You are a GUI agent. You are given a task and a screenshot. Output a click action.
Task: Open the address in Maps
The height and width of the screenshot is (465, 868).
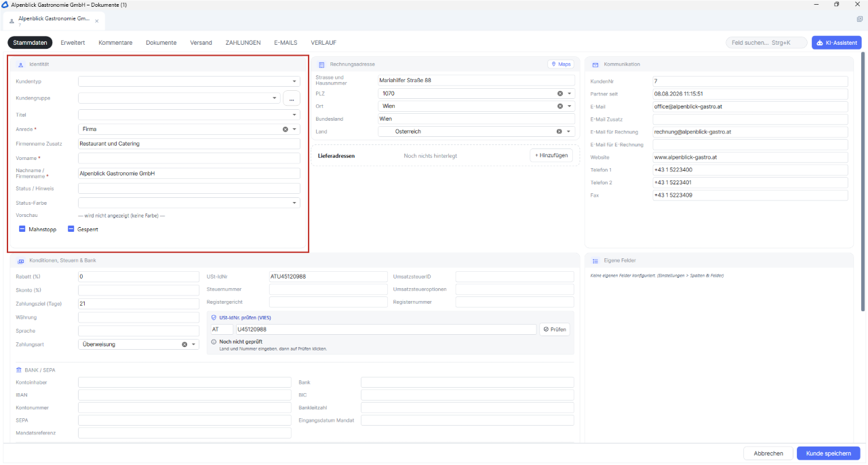pos(561,64)
